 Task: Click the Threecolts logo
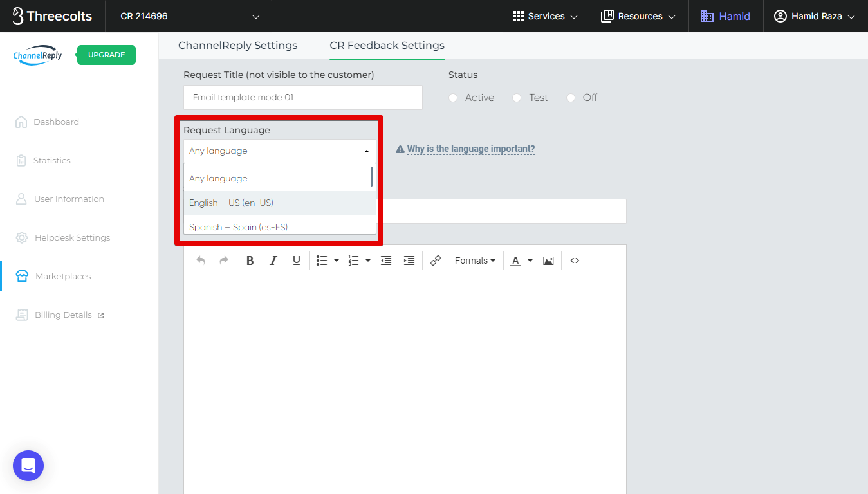(x=52, y=16)
